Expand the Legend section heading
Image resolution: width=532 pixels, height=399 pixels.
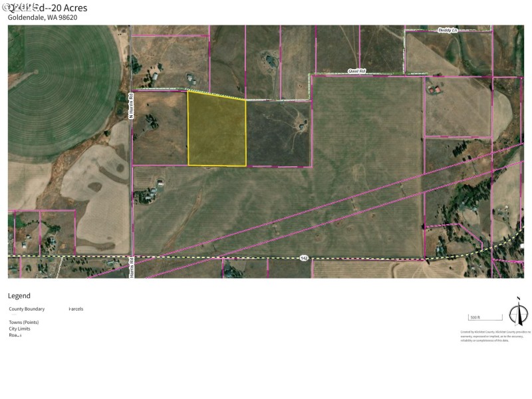[x=19, y=295]
